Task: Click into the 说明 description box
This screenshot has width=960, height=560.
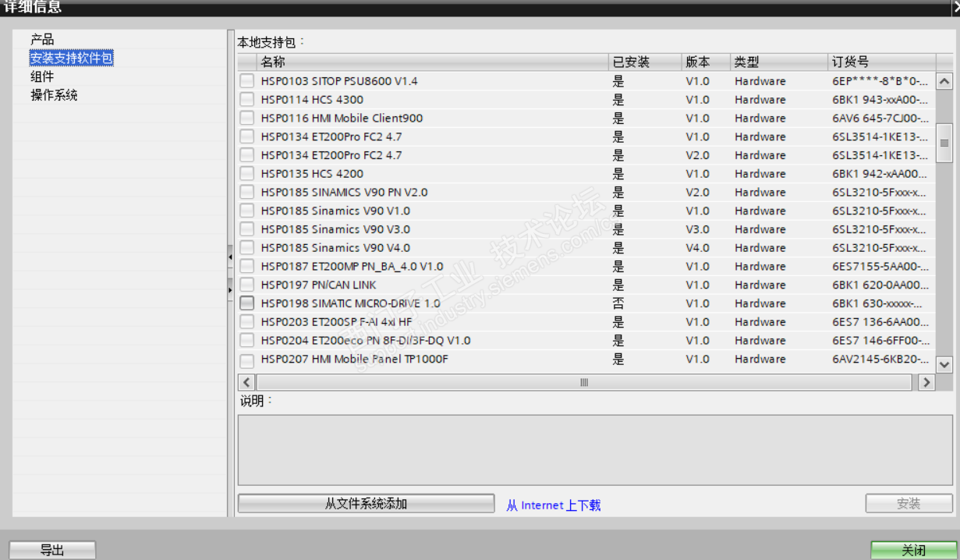Action: [596, 450]
